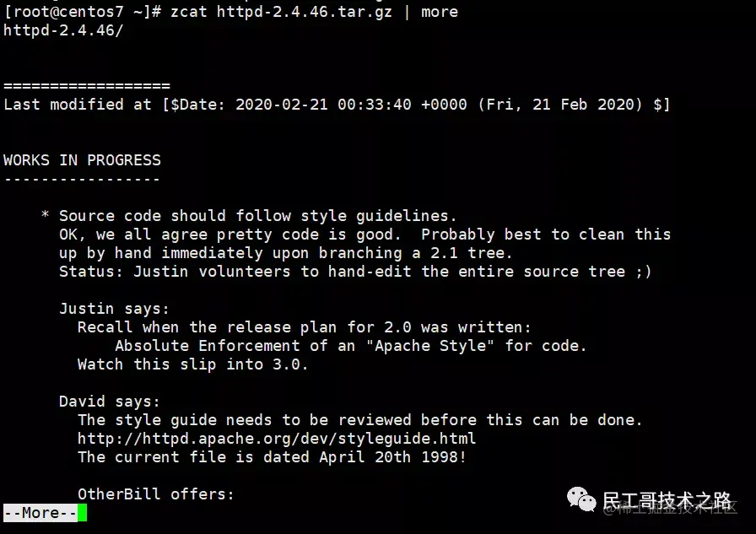Image resolution: width=756 pixels, height=534 pixels.
Task: Click the Last modified date line
Action: pos(337,105)
